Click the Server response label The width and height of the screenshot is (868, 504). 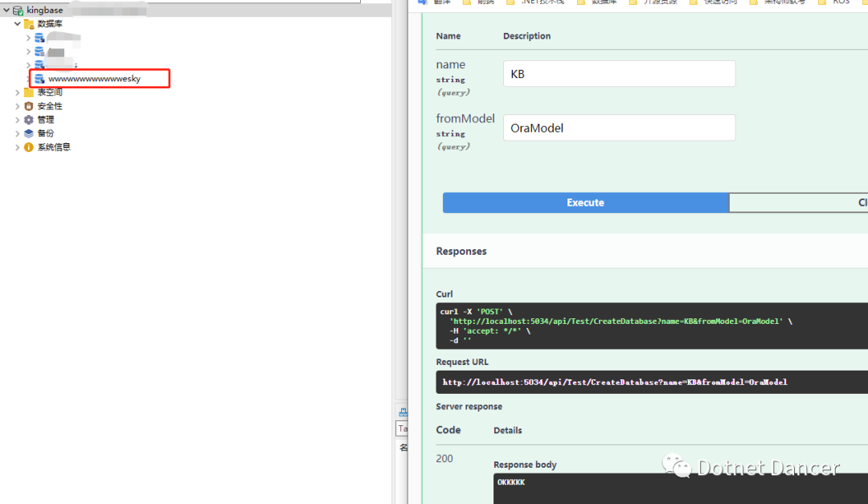(x=469, y=407)
